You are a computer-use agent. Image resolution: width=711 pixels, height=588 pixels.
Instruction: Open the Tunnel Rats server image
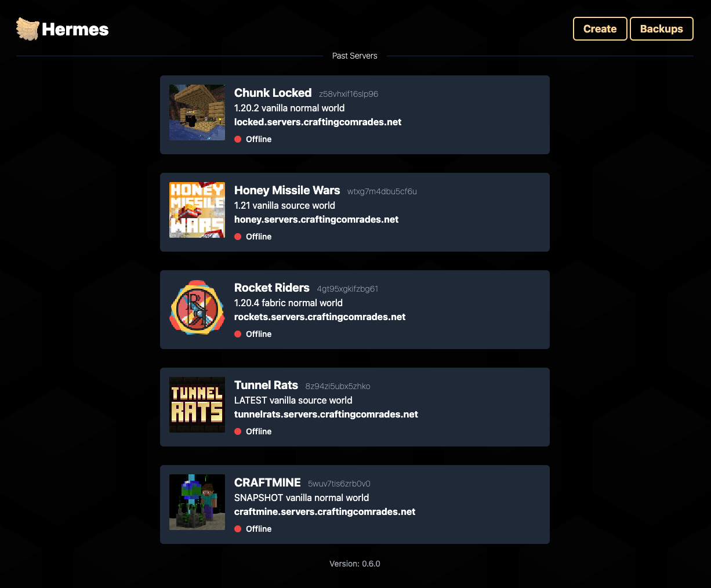click(x=197, y=405)
